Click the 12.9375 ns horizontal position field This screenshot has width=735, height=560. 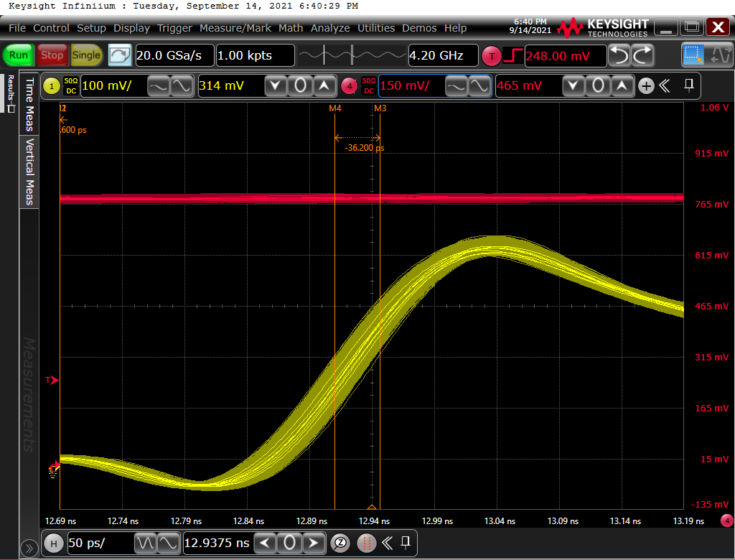(217, 543)
